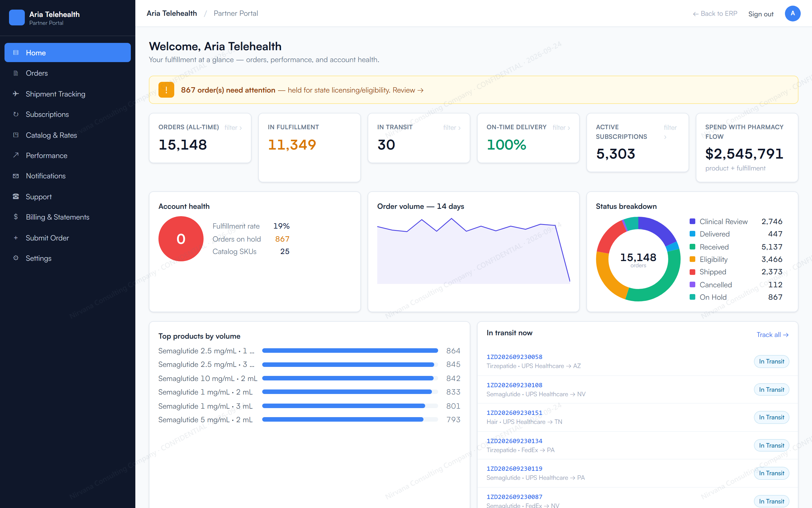Click the Notifications envelope icon

pos(16,176)
